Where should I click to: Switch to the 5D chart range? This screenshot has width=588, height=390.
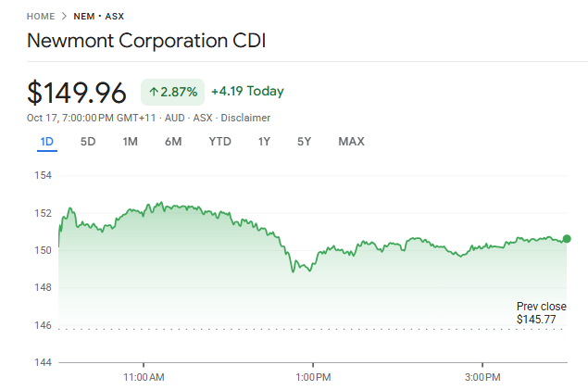pos(88,142)
